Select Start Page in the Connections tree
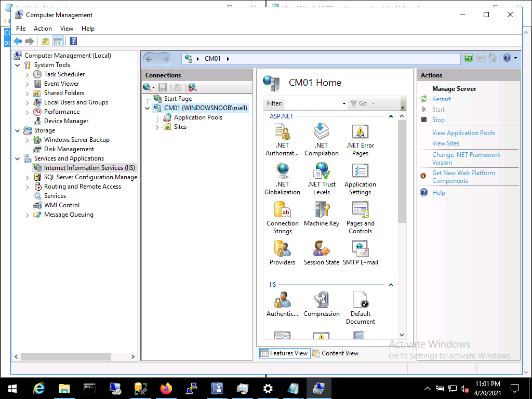This screenshot has height=399, width=532. [178, 99]
